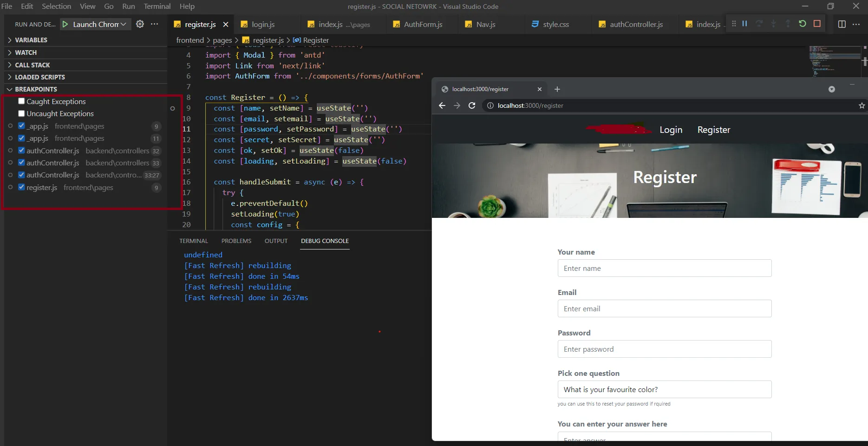Click the 'Enter email' input field

(665, 308)
